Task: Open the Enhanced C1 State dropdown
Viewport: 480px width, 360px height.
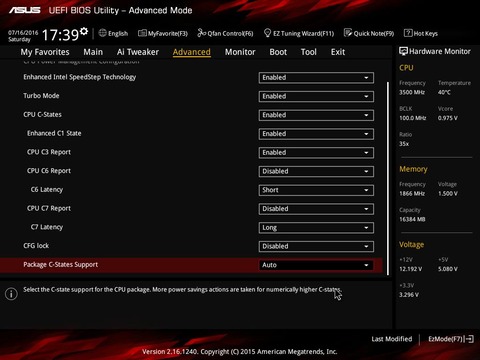Action: pos(316,134)
